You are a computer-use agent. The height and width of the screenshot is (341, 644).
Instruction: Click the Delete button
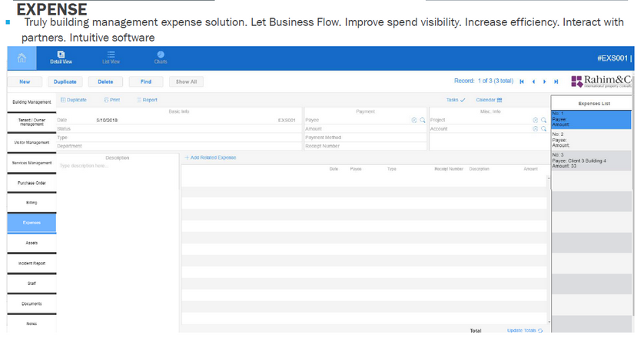pos(105,81)
